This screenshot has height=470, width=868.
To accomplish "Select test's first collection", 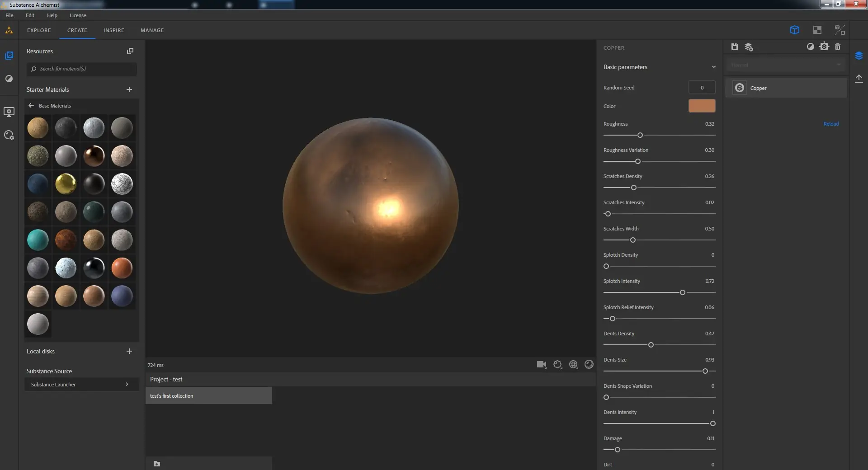I will coord(209,395).
